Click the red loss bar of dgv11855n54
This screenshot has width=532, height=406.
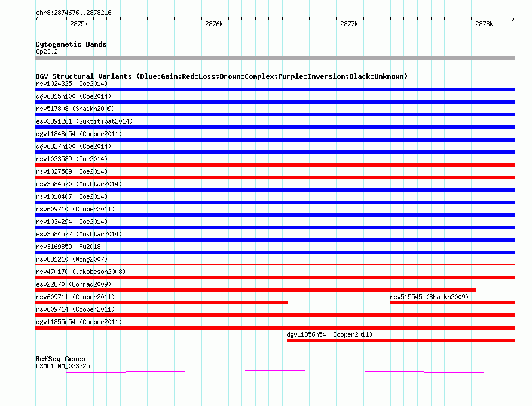point(275,328)
